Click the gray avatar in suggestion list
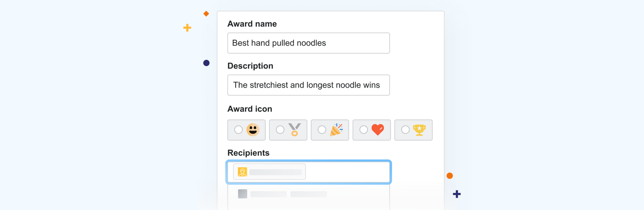The height and width of the screenshot is (210, 644). 243,194
